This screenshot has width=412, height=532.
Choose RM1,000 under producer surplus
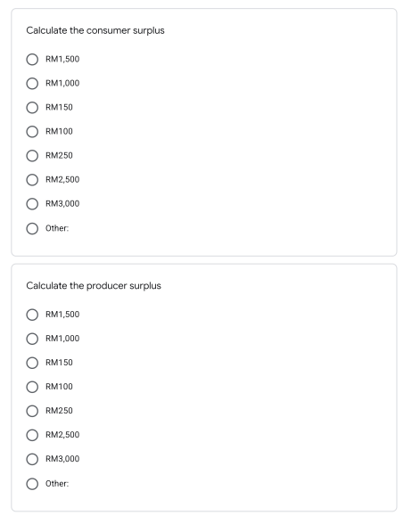click(x=32, y=339)
